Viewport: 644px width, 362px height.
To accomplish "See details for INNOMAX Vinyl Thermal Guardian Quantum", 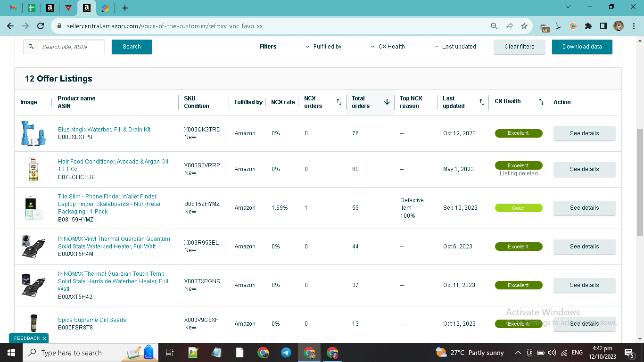I will coord(584,247).
